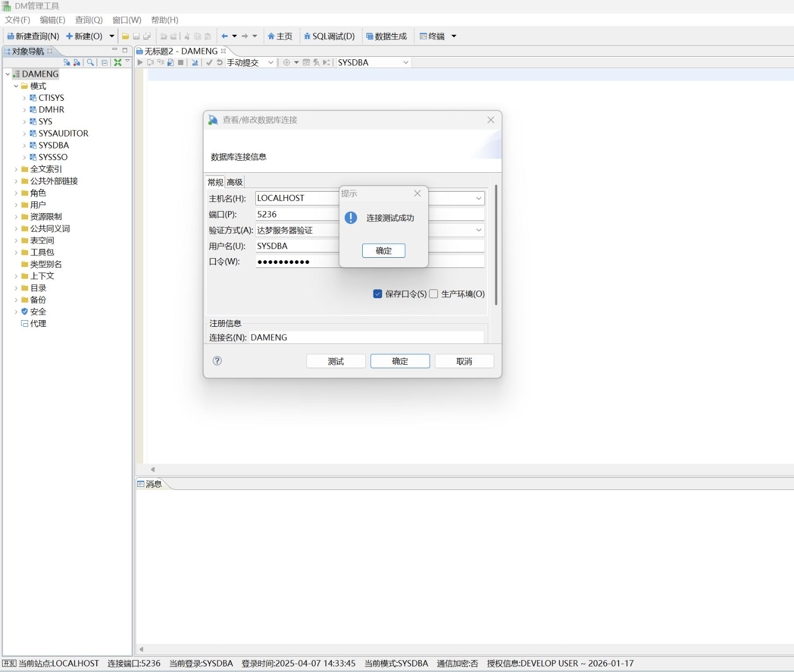The height and width of the screenshot is (672, 794).
Task: Open the Window (窗口) menu
Action: pyautogui.click(x=127, y=20)
